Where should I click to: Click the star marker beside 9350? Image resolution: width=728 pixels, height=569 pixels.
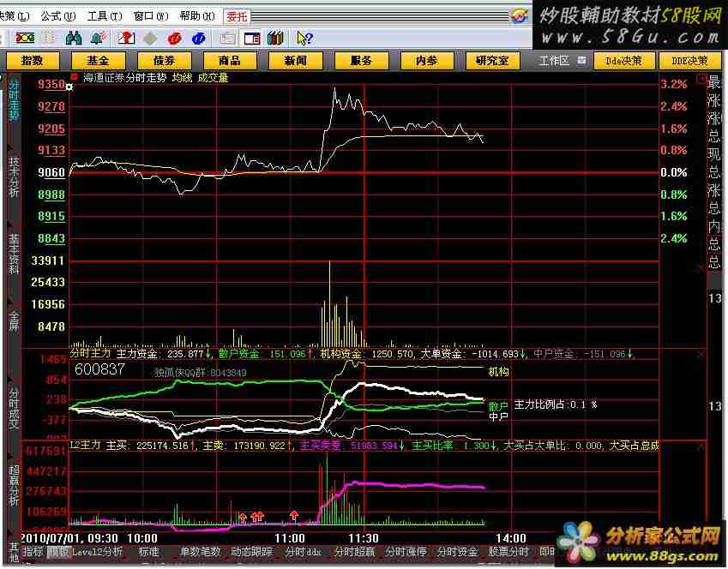click(x=69, y=87)
